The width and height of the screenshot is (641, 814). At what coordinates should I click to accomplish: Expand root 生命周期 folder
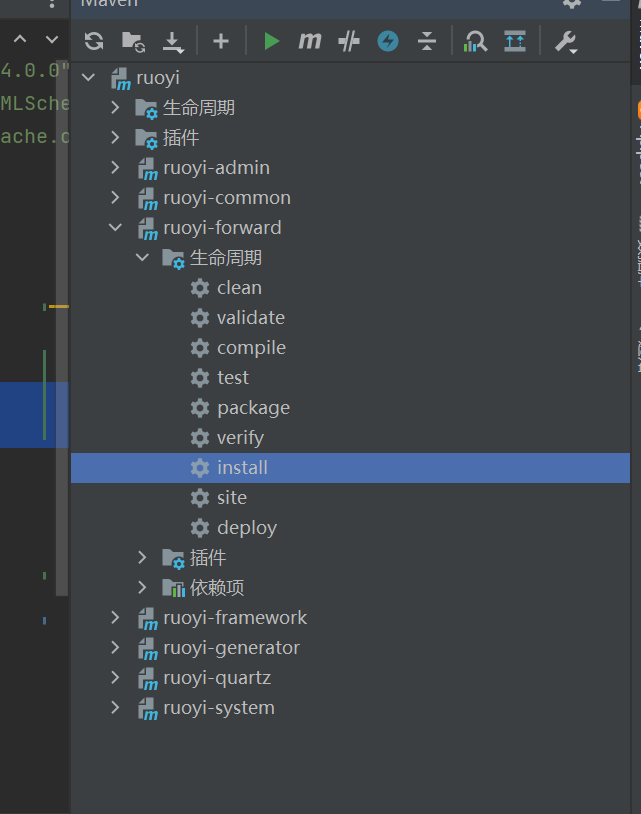click(x=115, y=107)
